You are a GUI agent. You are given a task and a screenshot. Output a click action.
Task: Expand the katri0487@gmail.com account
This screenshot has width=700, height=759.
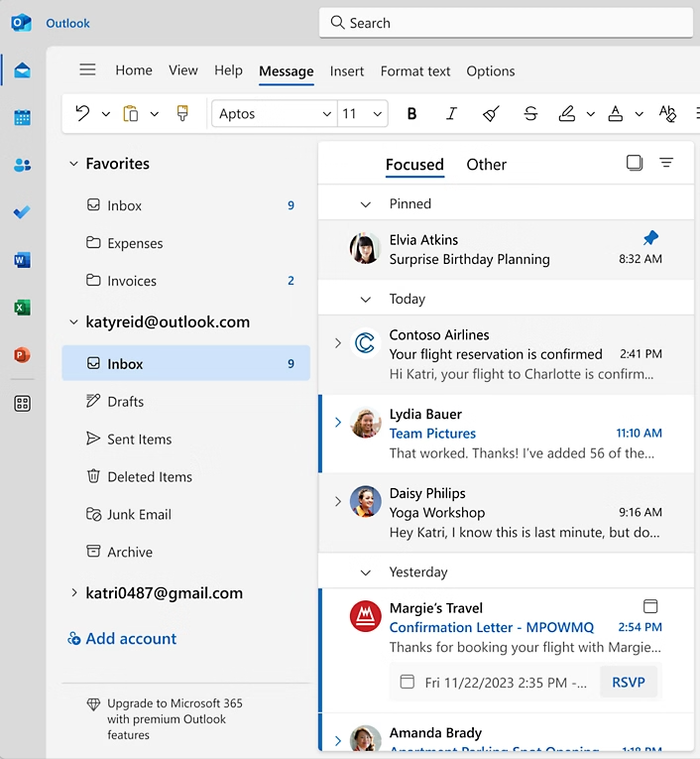73,592
